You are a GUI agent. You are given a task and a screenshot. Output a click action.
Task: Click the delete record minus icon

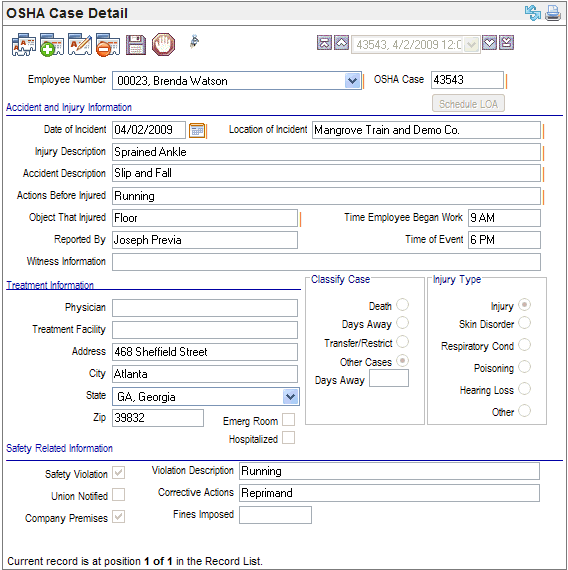(108, 45)
